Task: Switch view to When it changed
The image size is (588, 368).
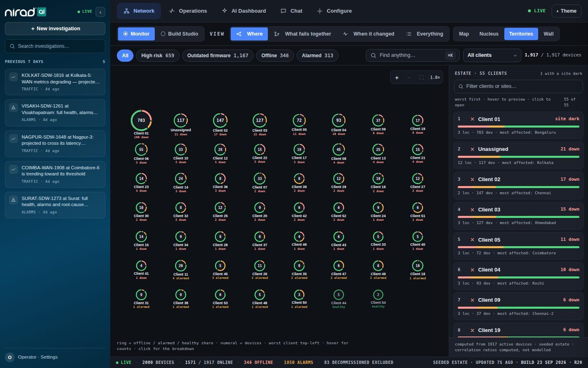Action: pos(369,34)
